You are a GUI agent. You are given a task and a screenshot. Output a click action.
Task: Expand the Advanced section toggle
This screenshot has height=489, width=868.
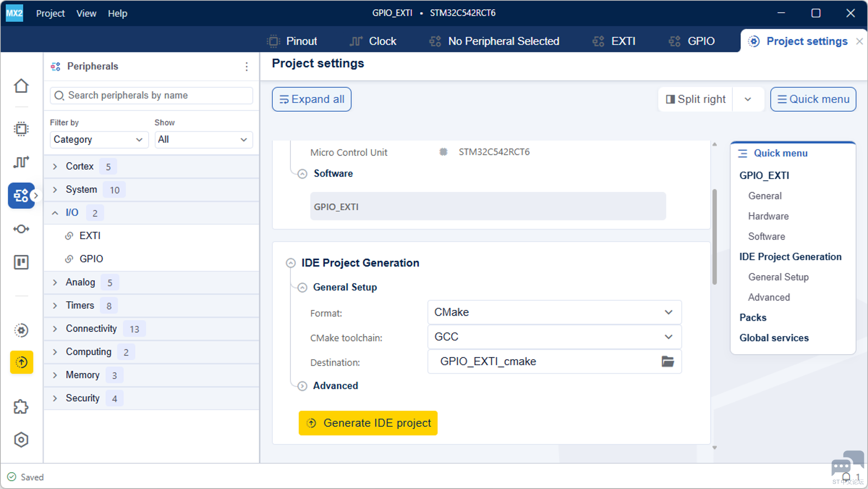tap(302, 386)
